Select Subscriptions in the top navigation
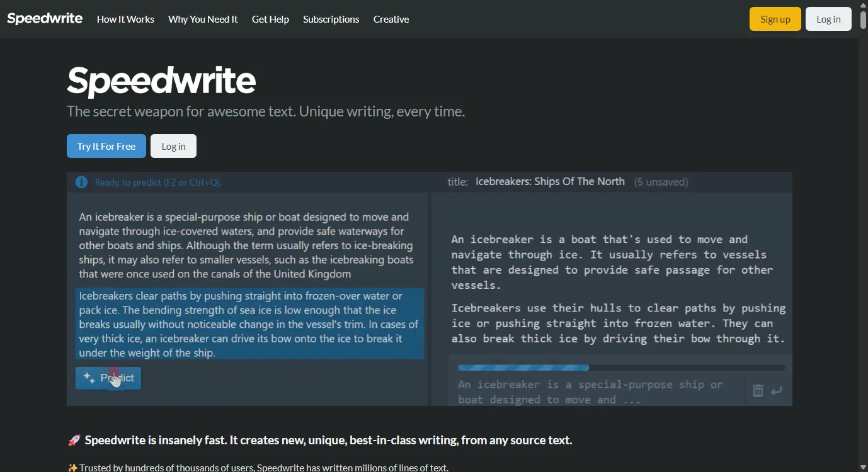Viewport: 868px width, 472px height. click(331, 19)
